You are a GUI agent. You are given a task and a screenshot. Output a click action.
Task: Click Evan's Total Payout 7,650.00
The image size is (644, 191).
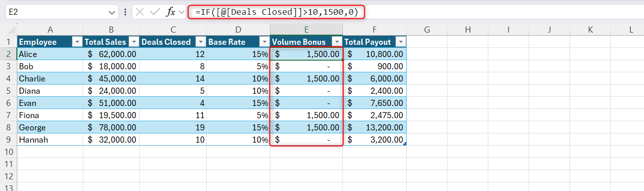tap(375, 103)
